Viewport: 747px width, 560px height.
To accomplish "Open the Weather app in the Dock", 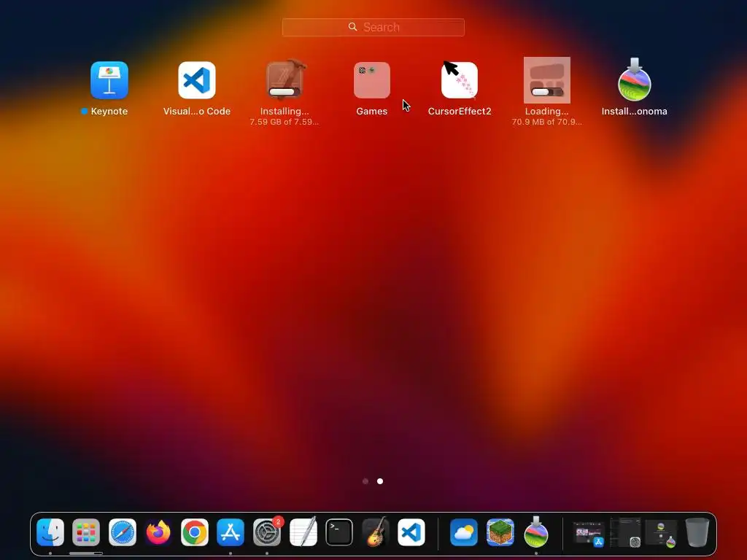I will coord(464,532).
